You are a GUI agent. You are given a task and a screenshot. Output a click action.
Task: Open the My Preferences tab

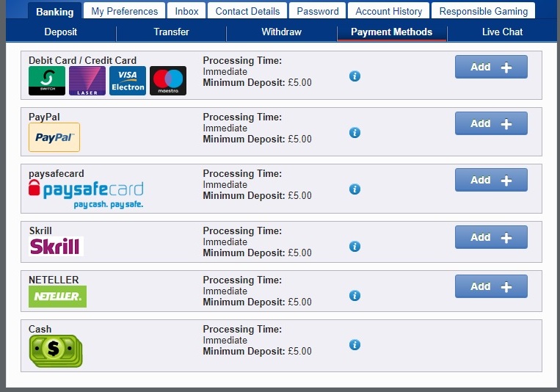point(124,11)
